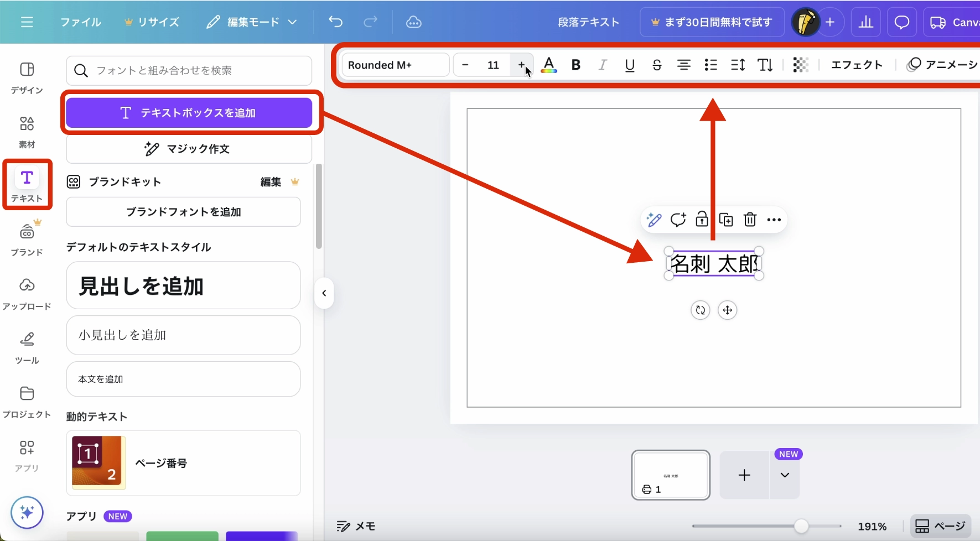This screenshot has width=980, height=541.
Task: Click ブランドフォントを追加 button
Action: tap(183, 212)
